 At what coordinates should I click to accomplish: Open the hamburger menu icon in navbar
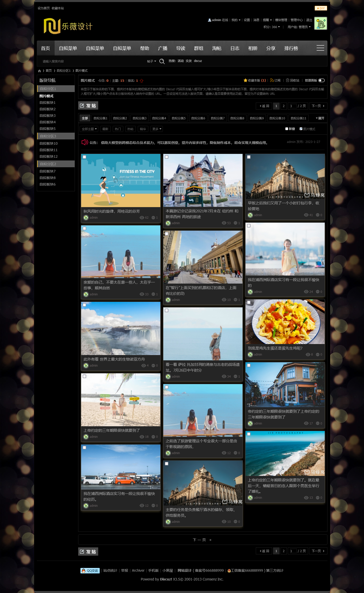point(320,48)
